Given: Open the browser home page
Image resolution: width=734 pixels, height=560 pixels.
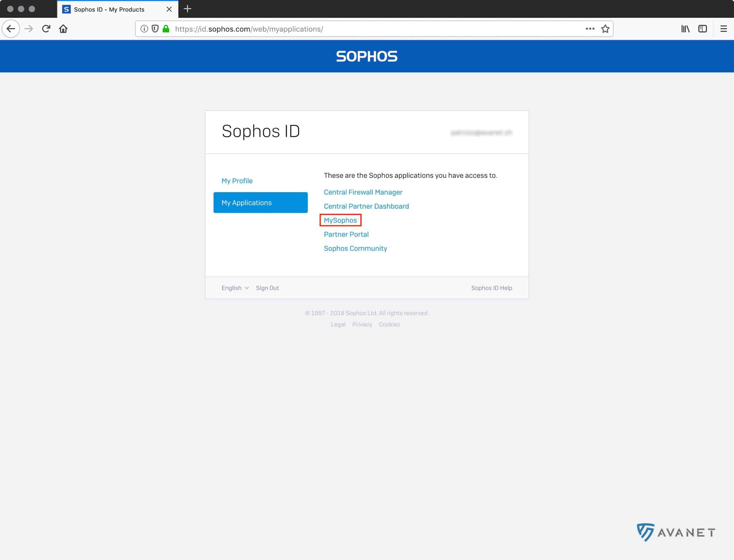Looking at the screenshot, I should (x=63, y=29).
